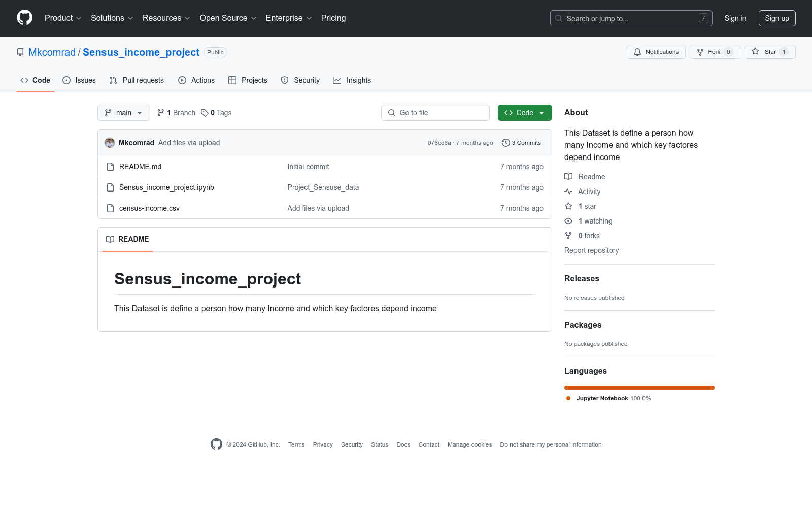
Task: Click the footer Terms link
Action: (x=296, y=444)
